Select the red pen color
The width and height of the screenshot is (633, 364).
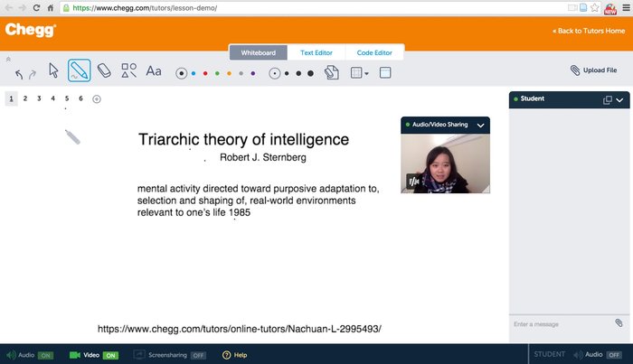(x=205, y=73)
